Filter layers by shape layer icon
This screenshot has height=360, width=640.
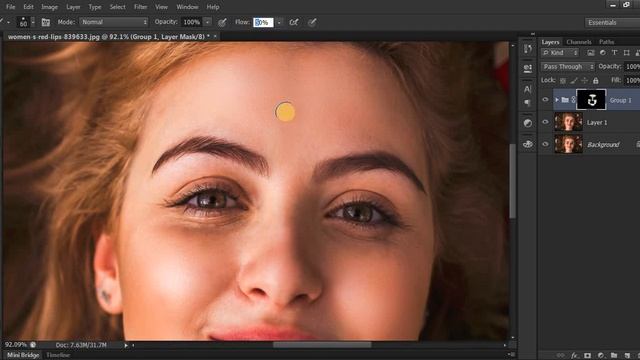tap(627, 53)
